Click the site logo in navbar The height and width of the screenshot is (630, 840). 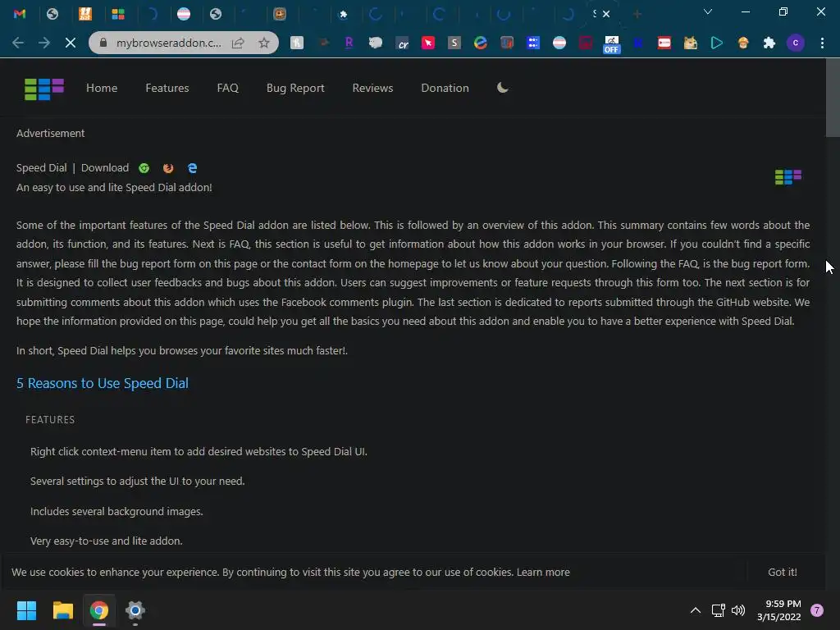[44, 89]
